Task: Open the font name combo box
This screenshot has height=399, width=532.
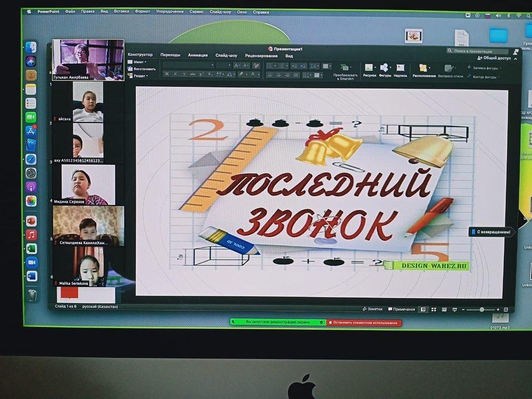Action: tap(188, 65)
